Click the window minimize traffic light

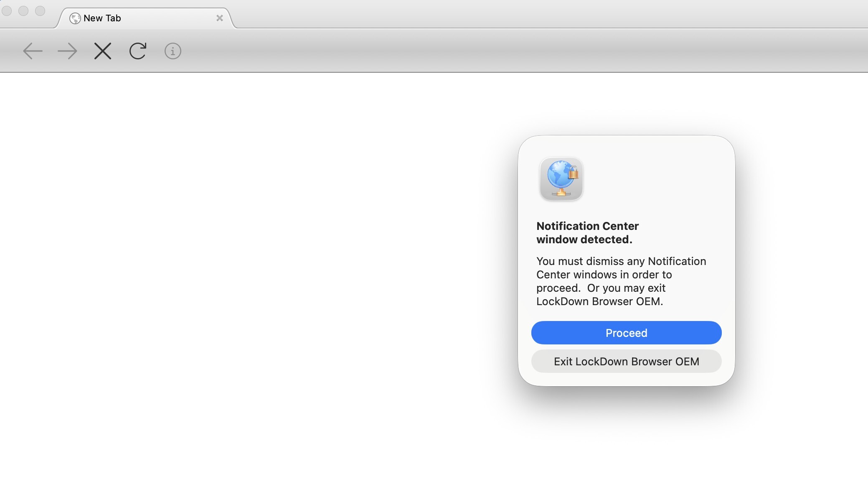23,11
